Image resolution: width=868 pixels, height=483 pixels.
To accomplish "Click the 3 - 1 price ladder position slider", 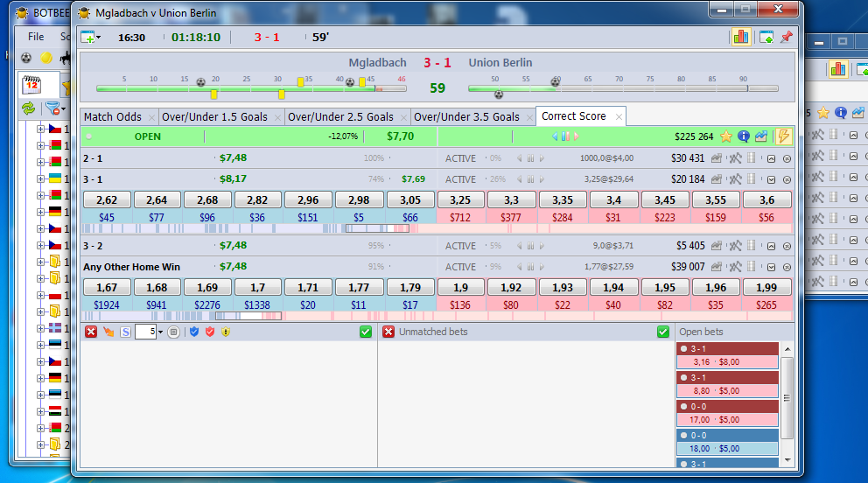I will click(x=377, y=228).
